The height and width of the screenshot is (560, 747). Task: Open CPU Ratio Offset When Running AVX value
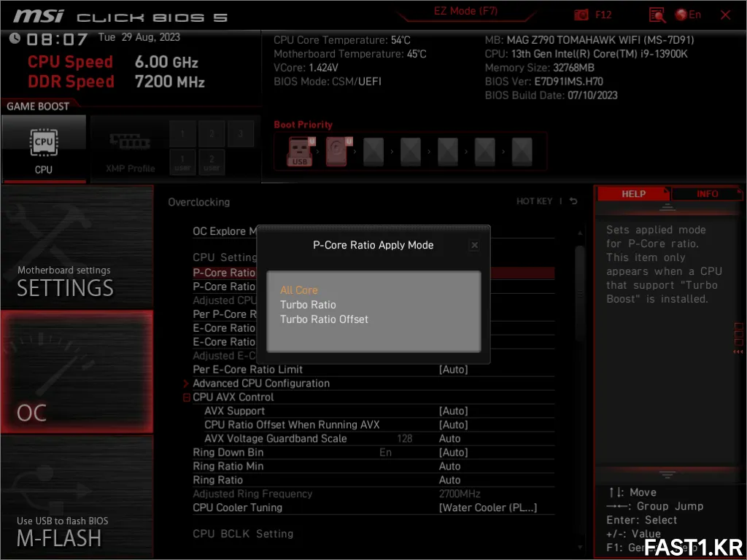click(453, 425)
